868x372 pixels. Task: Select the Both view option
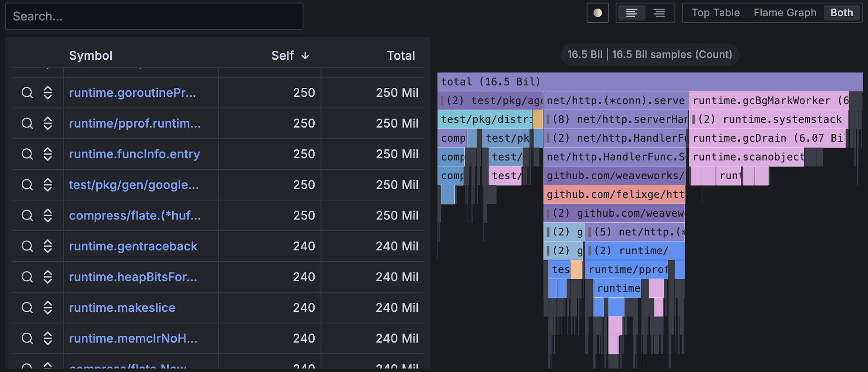click(x=841, y=13)
